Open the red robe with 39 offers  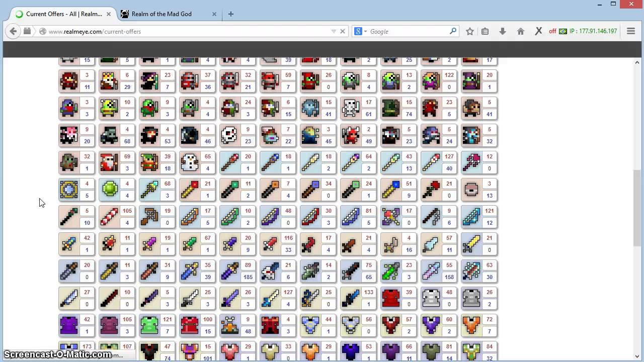pos(391,298)
